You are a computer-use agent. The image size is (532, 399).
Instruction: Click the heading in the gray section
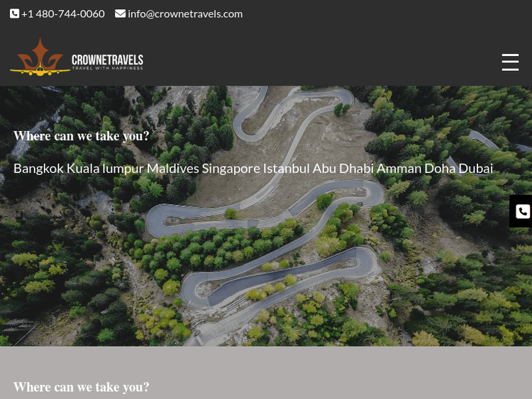click(82, 387)
